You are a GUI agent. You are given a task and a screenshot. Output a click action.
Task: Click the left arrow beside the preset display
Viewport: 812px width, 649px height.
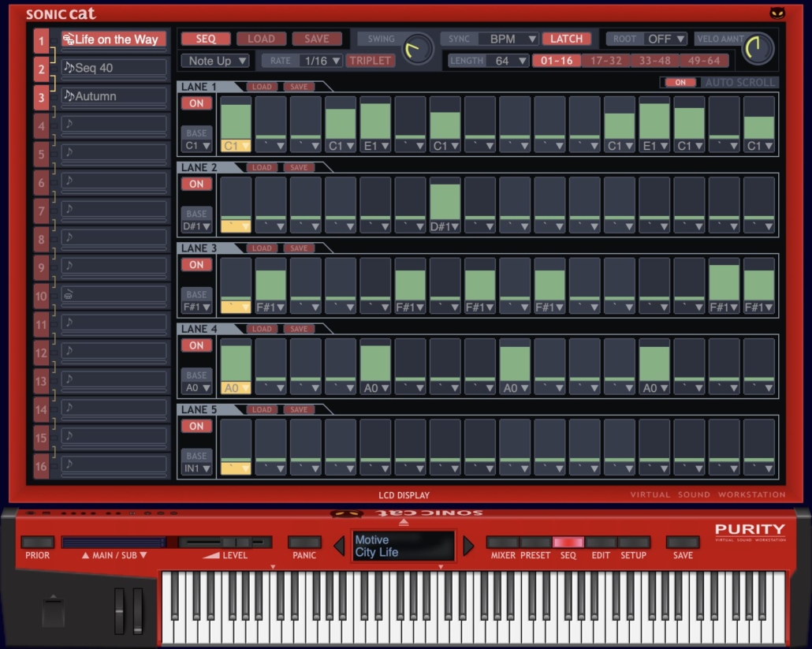click(337, 545)
